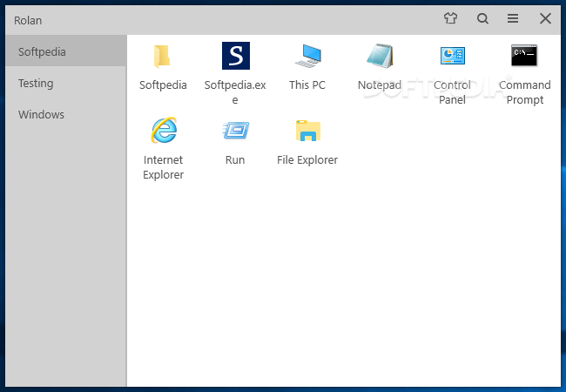Open the File Explorer shortcut
The width and height of the screenshot is (566, 392).
308,131
